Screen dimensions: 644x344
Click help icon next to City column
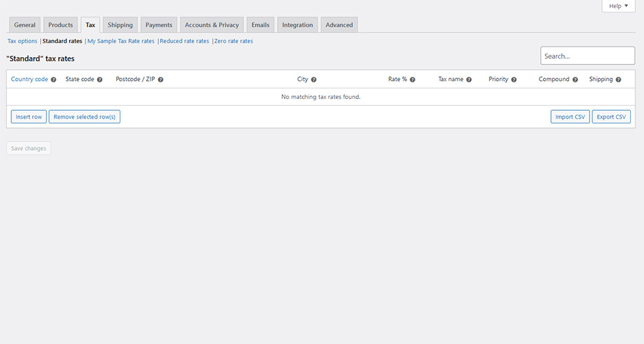[314, 80]
